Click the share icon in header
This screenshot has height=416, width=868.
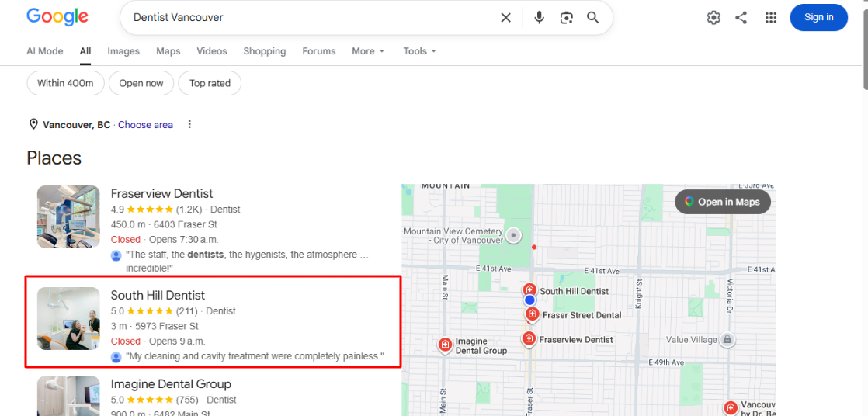click(741, 18)
